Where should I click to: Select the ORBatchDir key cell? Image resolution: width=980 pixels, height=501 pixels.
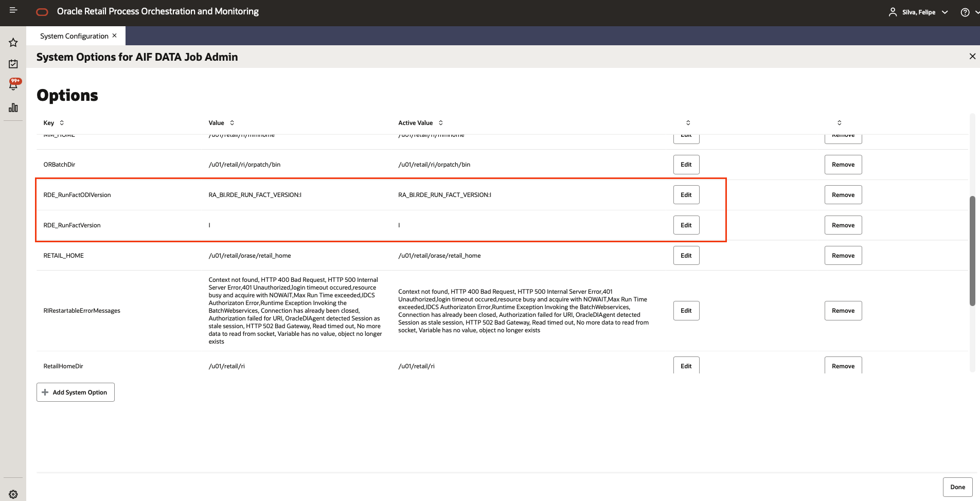click(x=59, y=165)
